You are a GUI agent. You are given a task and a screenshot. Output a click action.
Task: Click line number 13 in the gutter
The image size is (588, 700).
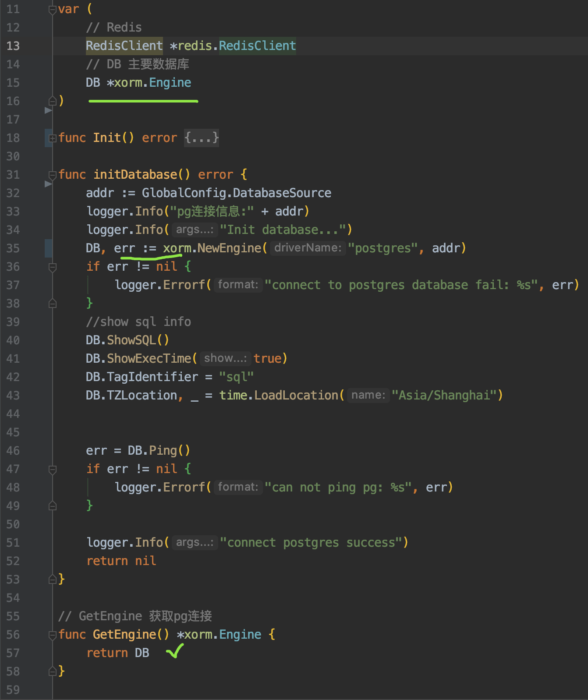(x=13, y=46)
